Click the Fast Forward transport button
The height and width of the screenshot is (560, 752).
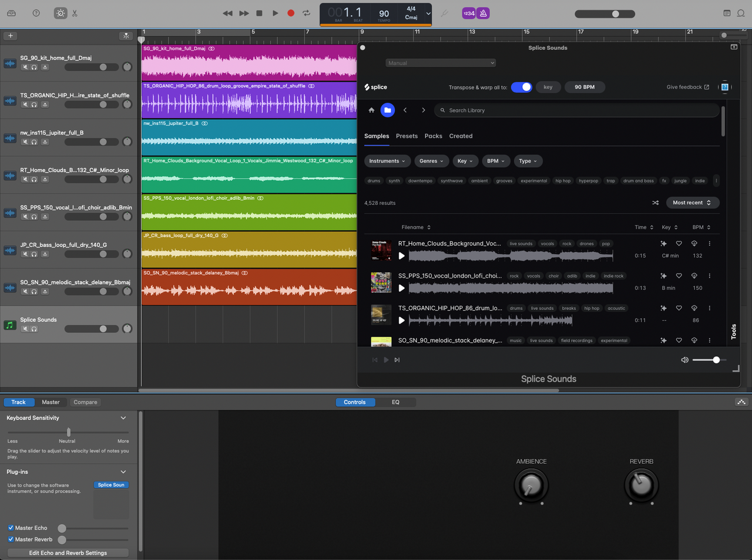coord(244,13)
